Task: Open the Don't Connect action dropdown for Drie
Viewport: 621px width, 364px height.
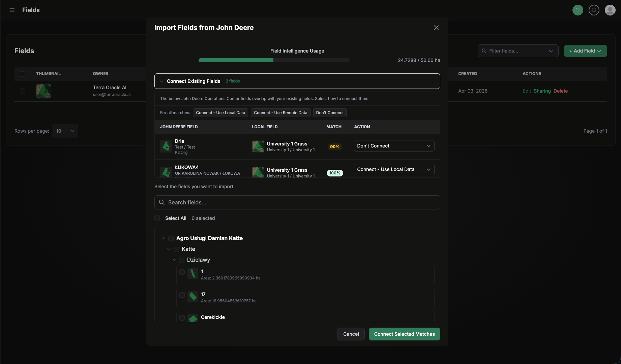Action: click(x=394, y=146)
